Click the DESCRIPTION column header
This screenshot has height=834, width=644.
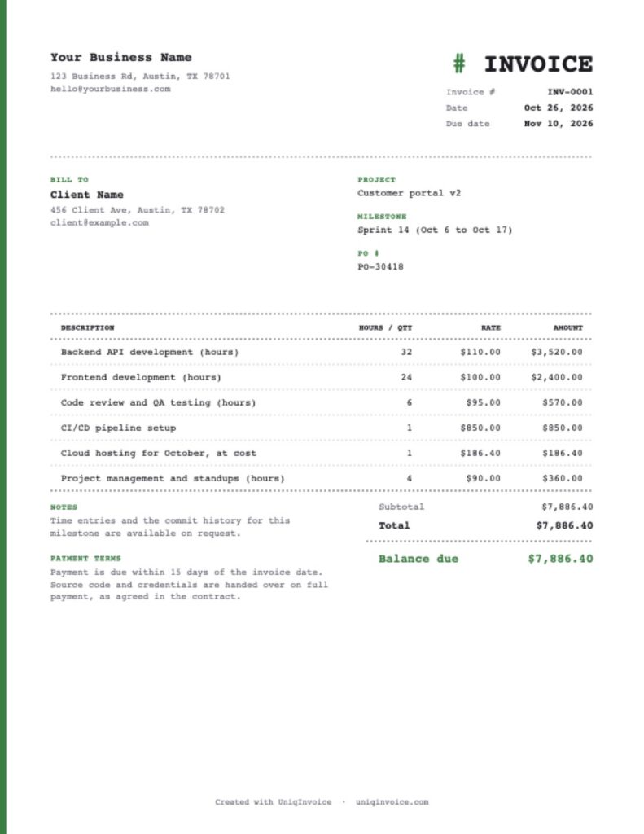pos(87,327)
